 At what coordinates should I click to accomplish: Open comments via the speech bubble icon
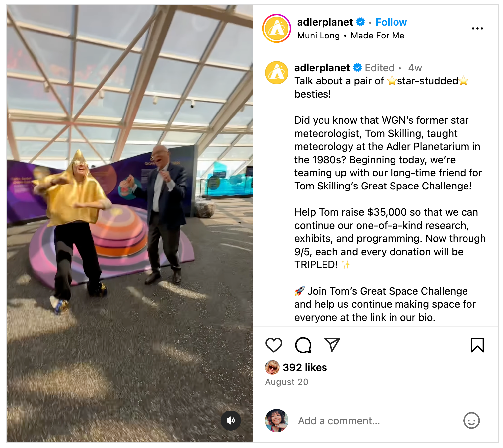point(303,345)
